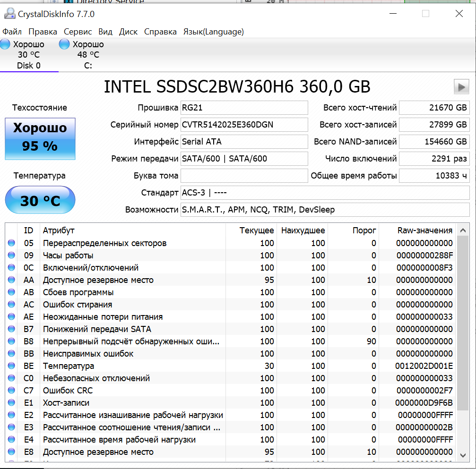Click status icon of row AB Сбоев программы
This screenshot has height=469, width=476.
pos(11,292)
